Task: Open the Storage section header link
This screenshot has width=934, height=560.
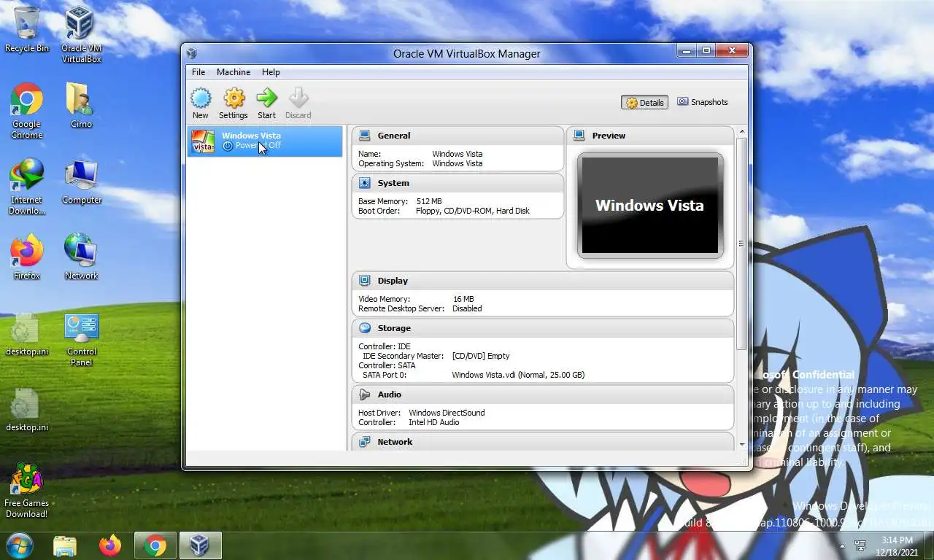Action: pyautogui.click(x=394, y=328)
